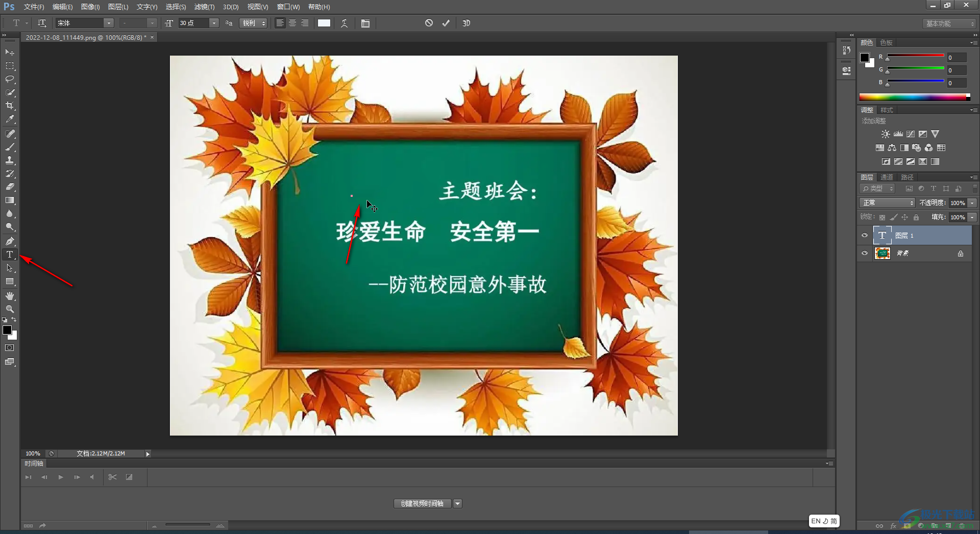Open the 不透明度 opacity dropdown arrow

972,202
